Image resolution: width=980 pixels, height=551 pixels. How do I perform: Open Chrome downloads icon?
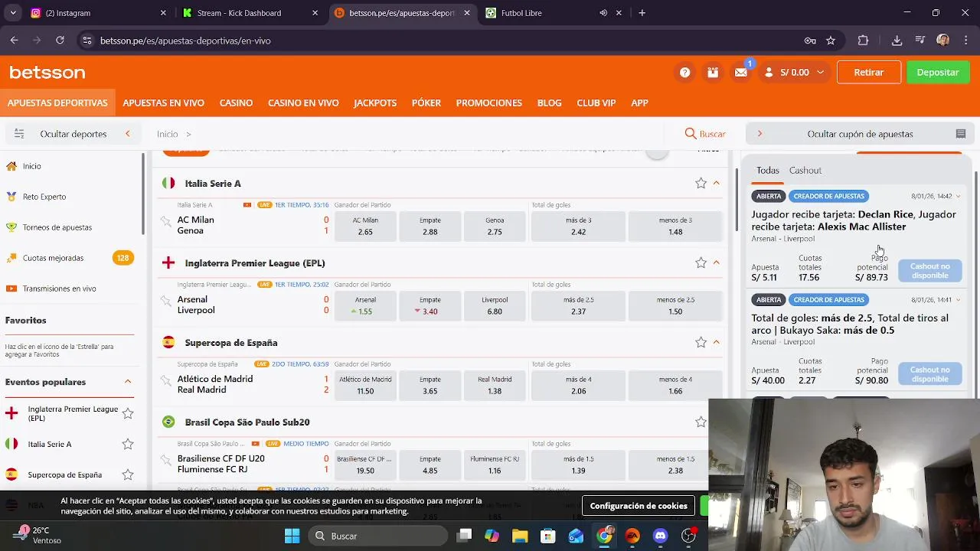click(x=897, y=41)
